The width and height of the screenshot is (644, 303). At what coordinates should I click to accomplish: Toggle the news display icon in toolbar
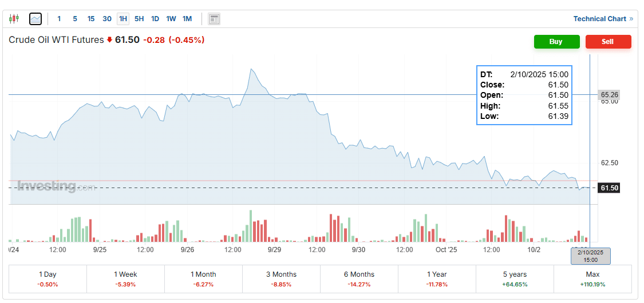point(214,19)
